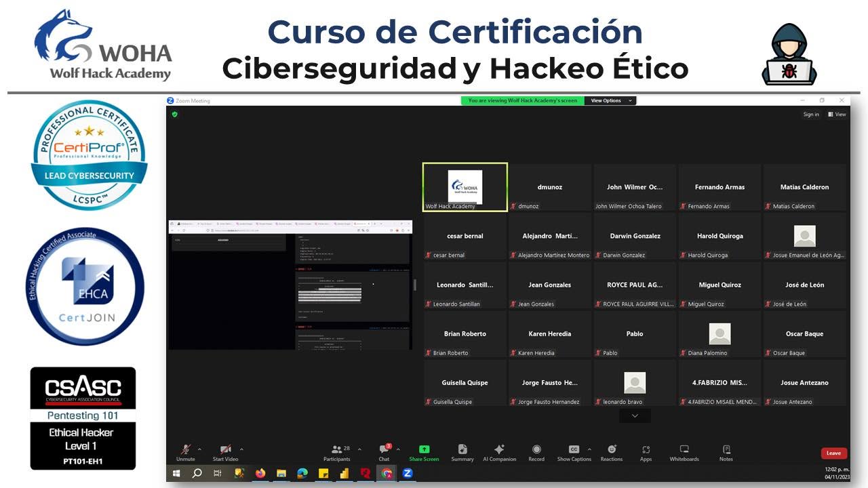Select Jean Gonzales participant tile
Screen dimensions: 868x488
tap(550, 285)
